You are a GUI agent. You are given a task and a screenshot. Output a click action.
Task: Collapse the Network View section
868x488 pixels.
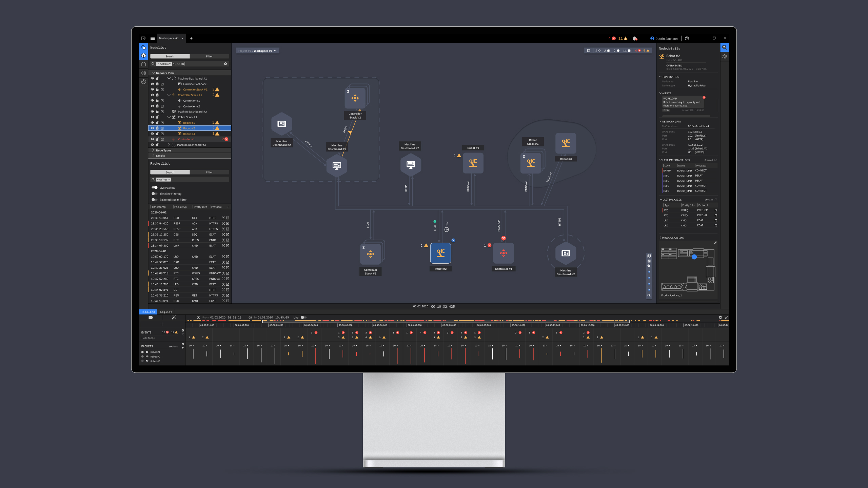[x=153, y=73]
